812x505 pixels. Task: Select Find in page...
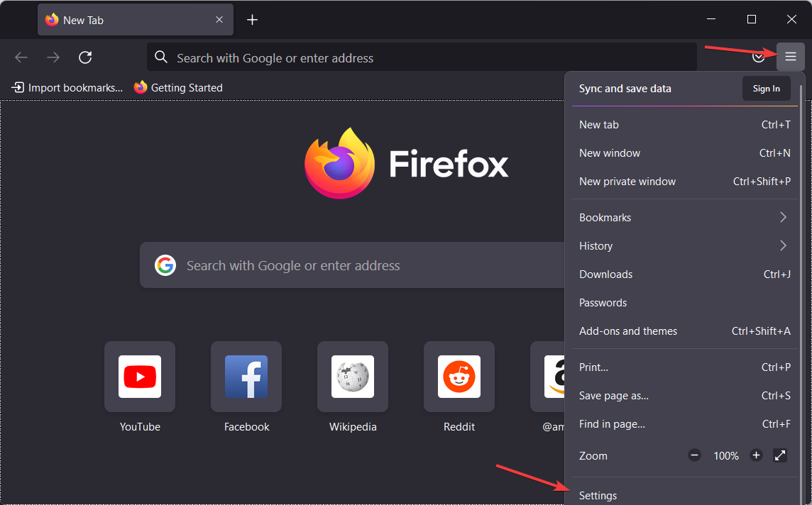[685, 424]
